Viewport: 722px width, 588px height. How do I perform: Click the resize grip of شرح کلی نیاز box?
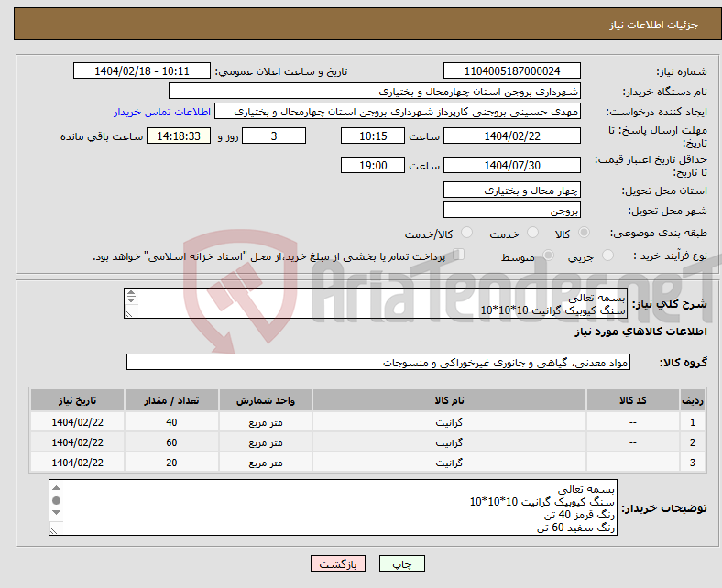pyautogui.click(x=128, y=313)
